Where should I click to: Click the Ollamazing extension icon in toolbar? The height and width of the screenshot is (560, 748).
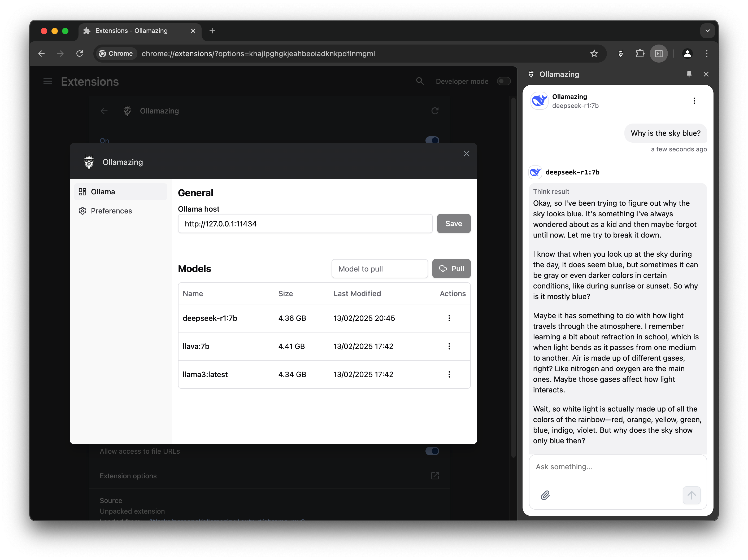pos(620,53)
